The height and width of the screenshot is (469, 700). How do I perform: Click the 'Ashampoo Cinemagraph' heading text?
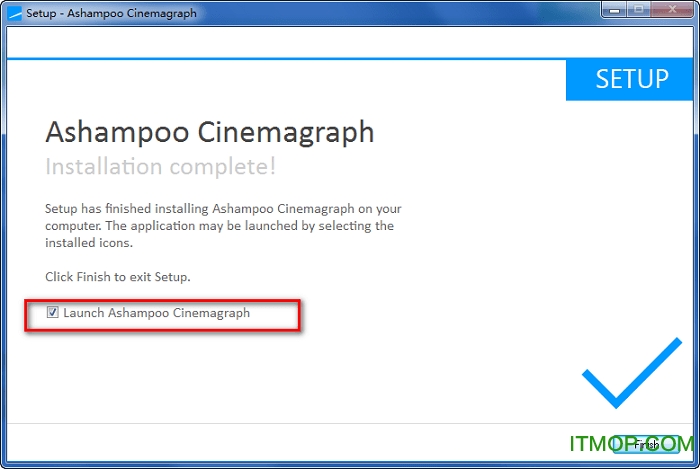209,133
